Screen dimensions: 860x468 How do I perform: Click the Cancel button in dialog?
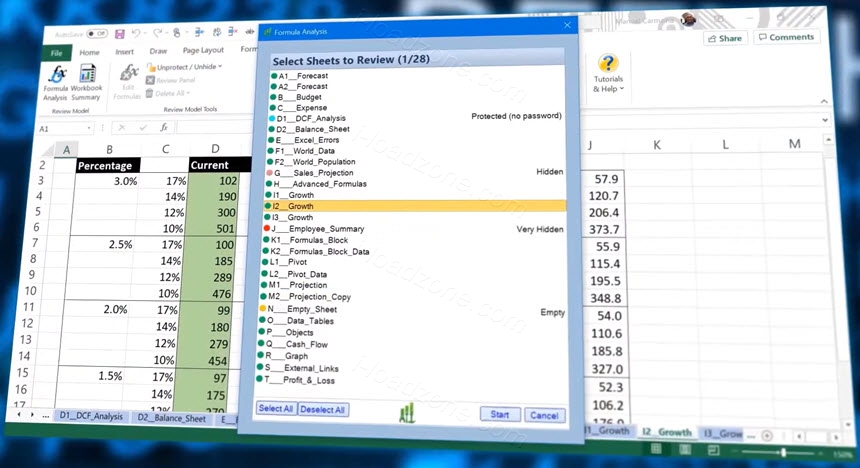544,415
